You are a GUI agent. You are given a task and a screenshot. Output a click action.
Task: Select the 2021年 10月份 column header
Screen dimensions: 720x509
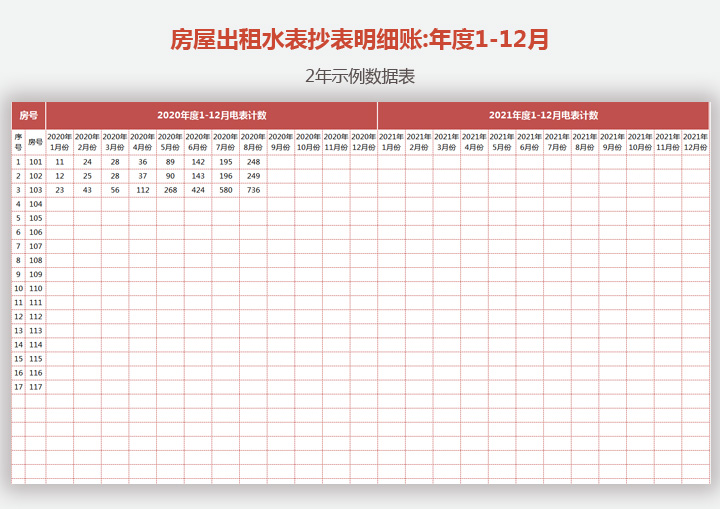640,142
